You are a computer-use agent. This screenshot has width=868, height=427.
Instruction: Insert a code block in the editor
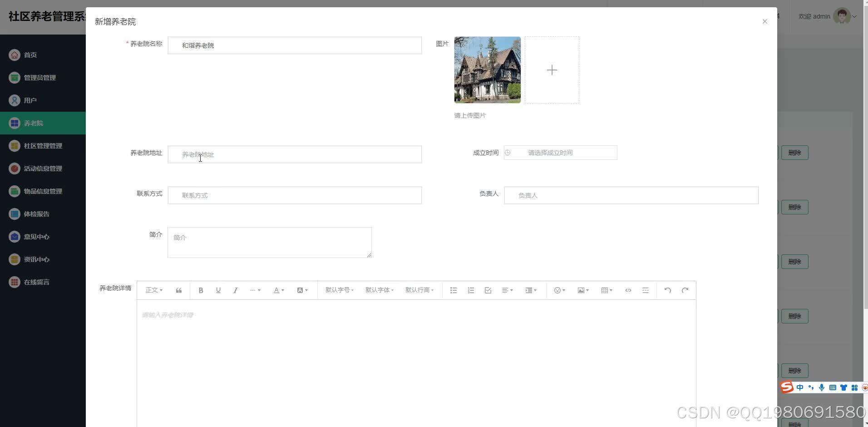coord(628,290)
